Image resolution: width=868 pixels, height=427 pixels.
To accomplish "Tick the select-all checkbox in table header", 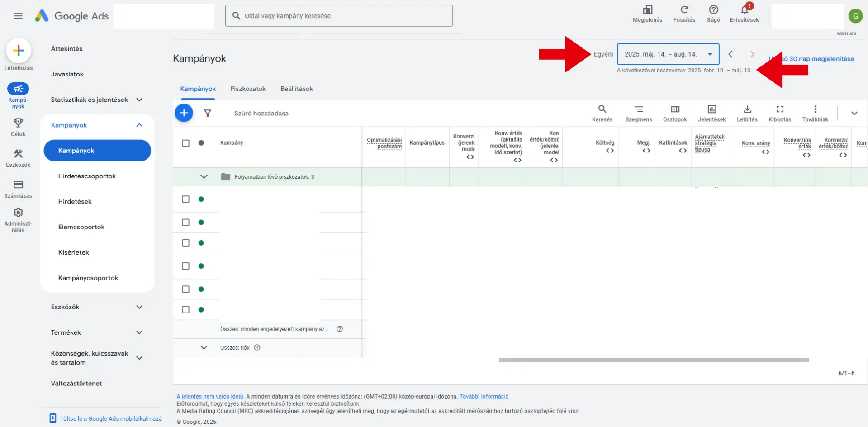I will point(185,143).
